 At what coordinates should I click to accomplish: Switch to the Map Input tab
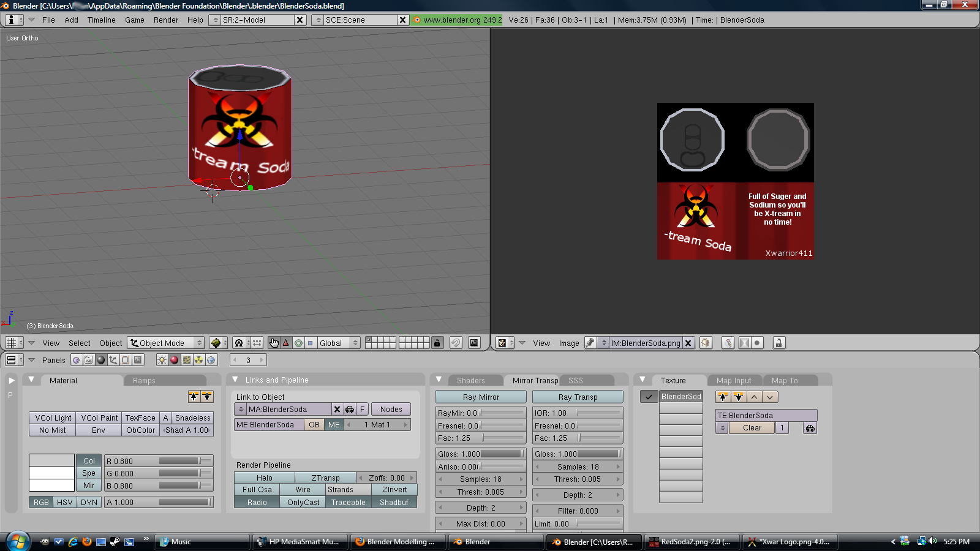(x=733, y=380)
